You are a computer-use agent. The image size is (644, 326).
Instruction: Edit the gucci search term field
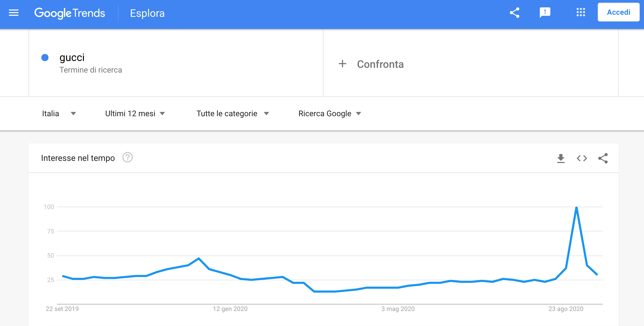point(72,58)
